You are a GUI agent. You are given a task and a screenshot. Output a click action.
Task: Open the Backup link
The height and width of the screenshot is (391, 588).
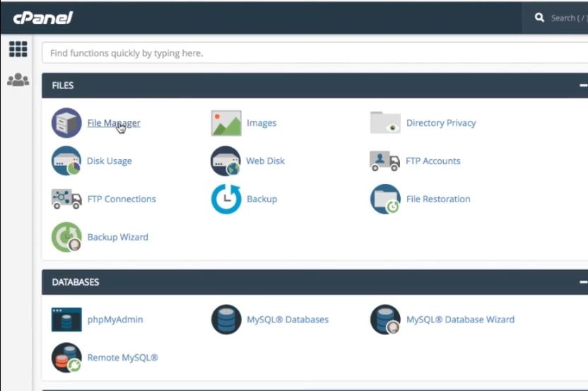(x=261, y=199)
